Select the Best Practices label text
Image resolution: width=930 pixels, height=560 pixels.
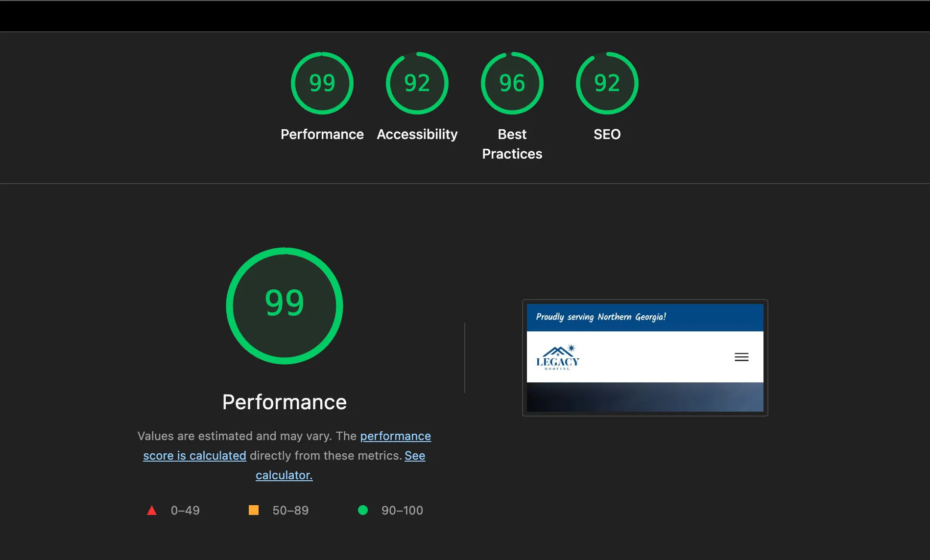click(512, 143)
